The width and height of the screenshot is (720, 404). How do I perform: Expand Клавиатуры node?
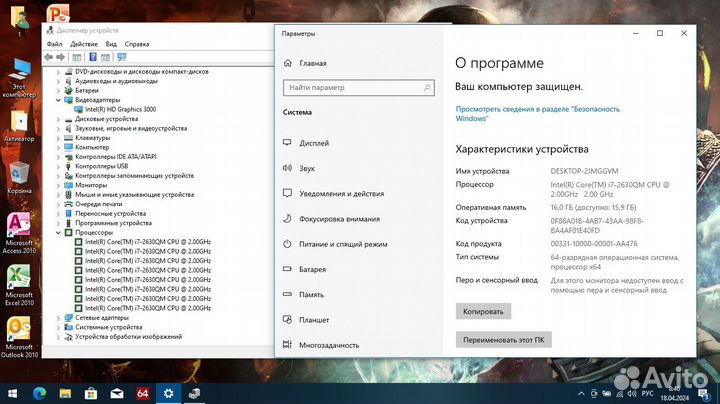tap(58, 138)
